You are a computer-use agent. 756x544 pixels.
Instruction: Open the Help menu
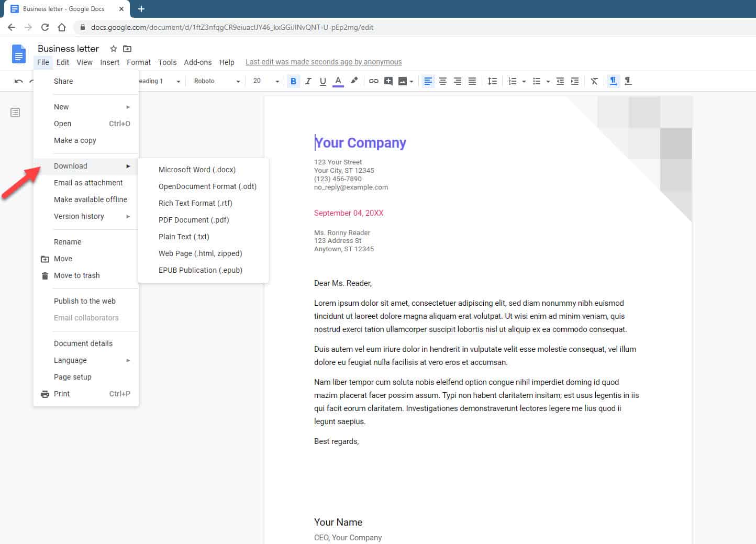pyautogui.click(x=227, y=62)
